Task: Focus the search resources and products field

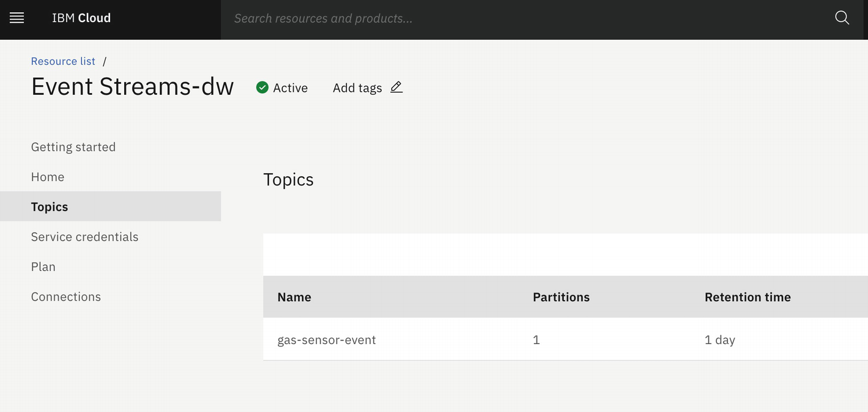Action: (x=526, y=18)
